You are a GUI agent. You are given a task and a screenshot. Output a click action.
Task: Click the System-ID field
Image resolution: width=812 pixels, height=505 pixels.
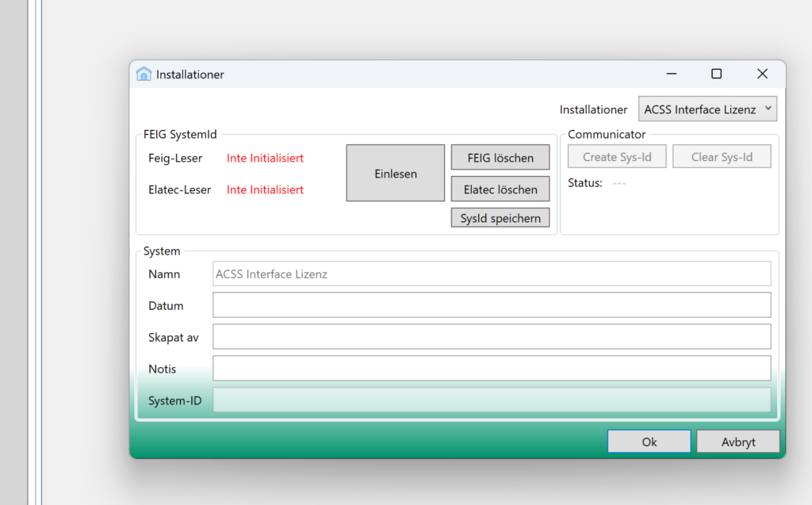(492, 400)
